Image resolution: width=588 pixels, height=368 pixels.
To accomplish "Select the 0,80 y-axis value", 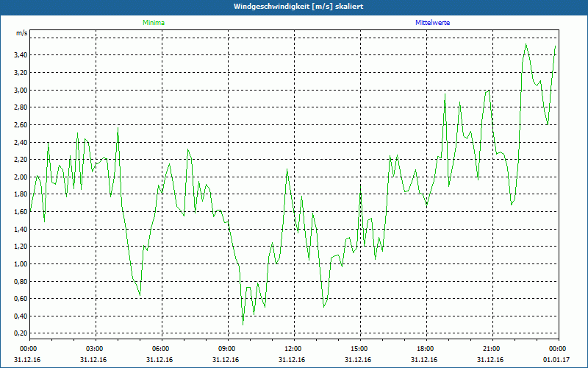I will [x=21, y=281].
